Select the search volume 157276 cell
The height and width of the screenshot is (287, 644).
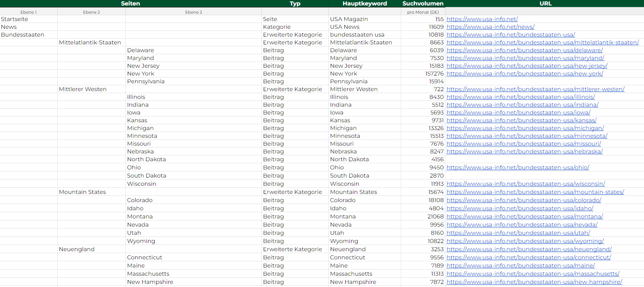click(423, 74)
